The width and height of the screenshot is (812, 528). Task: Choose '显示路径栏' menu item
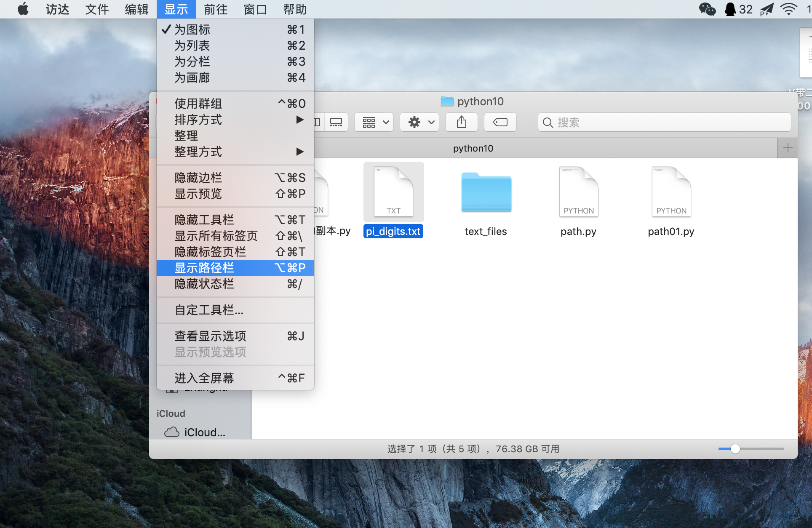204,268
